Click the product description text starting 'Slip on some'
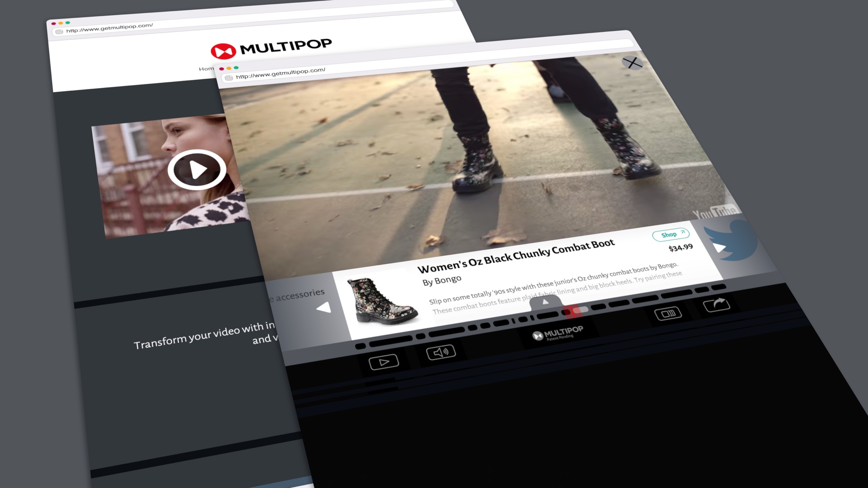 pyautogui.click(x=556, y=288)
